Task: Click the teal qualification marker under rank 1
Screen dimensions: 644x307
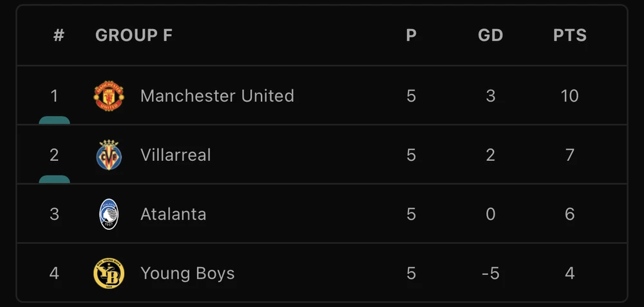Action: tap(54, 120)
